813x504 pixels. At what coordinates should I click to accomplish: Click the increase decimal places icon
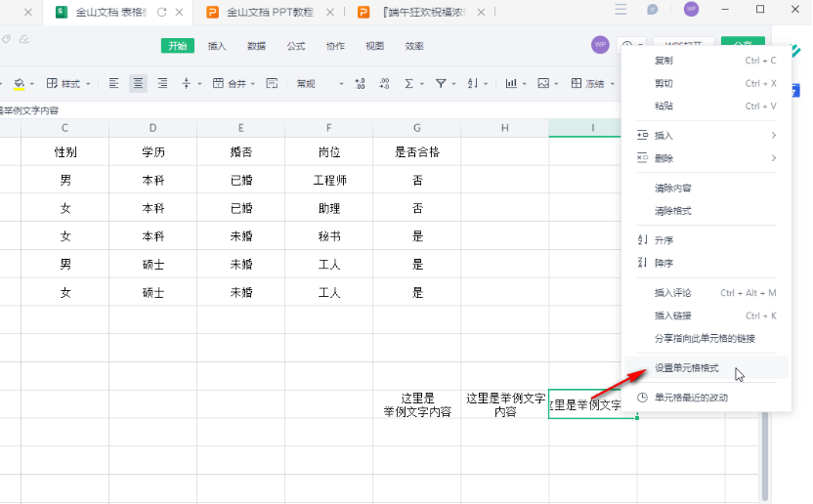pyautogui.click(x=360, y=83)
